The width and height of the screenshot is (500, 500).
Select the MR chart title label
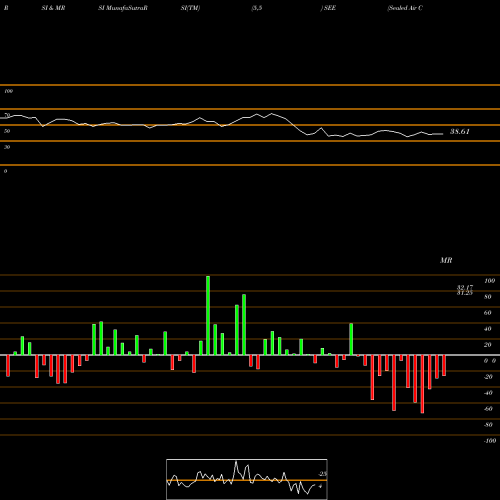(x=446, y=260)
